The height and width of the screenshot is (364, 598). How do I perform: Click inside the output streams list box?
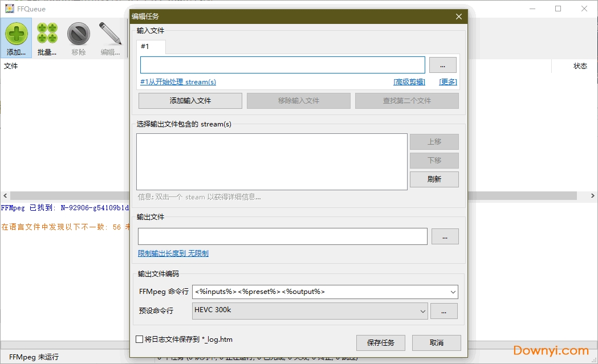point(272,162)
